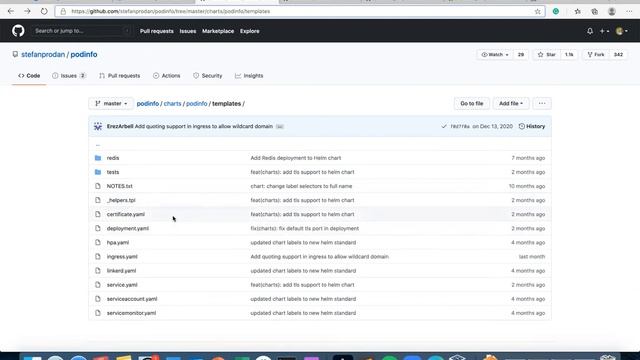The height and width of the screenshot is (360, 640).
Task: Open browser profile icon
Action: [611, 11]
